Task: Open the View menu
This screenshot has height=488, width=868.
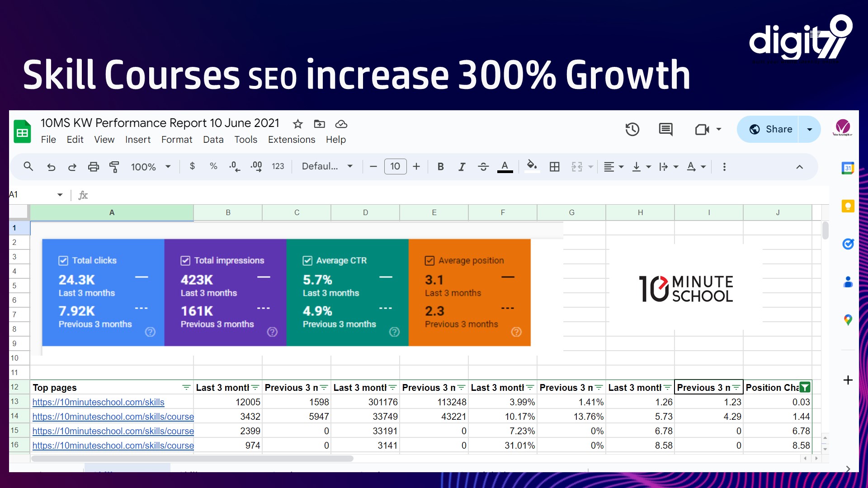Action: click(104, 140)
